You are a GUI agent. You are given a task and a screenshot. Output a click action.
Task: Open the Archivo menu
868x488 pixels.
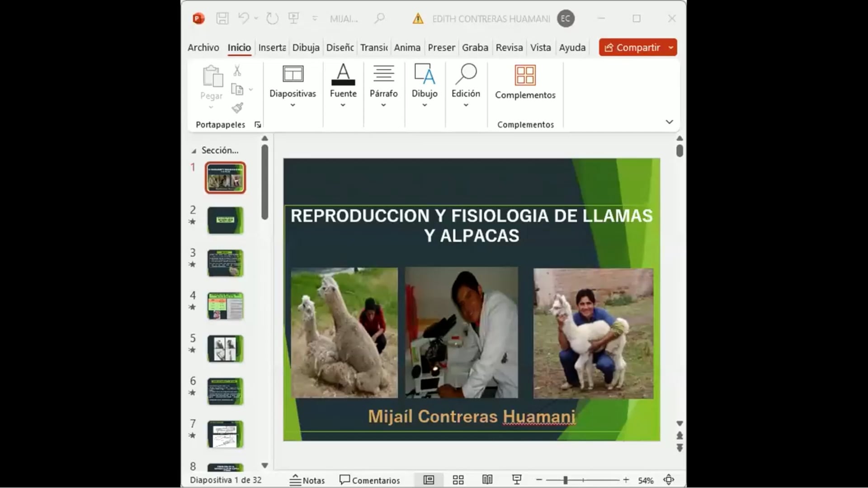pyautogui.click(x=203, y=47)
